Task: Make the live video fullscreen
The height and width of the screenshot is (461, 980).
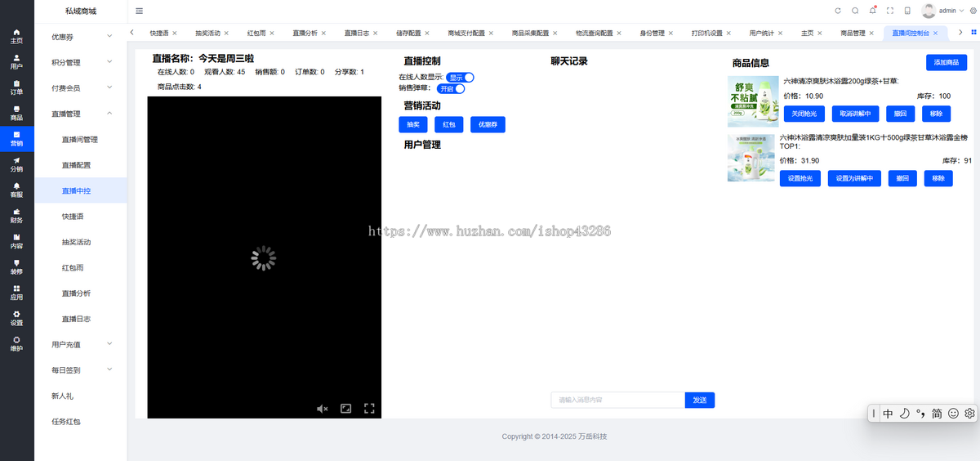Action: (x=369, y=408)
